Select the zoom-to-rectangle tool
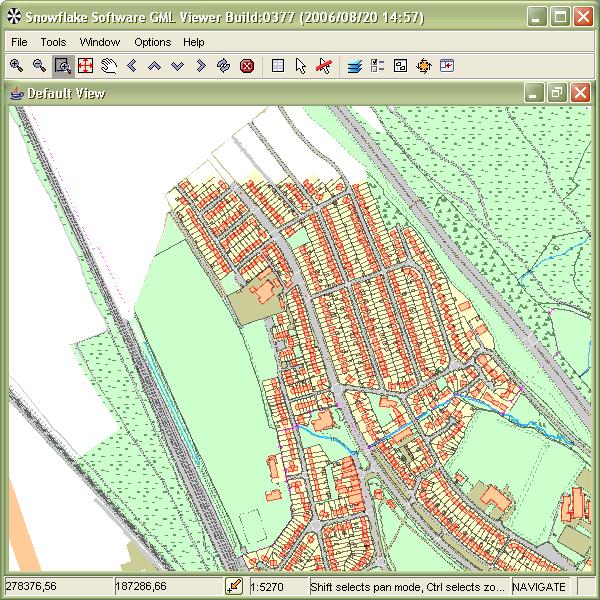This screenshot has width=600, height=600. (x=62, y=66)
